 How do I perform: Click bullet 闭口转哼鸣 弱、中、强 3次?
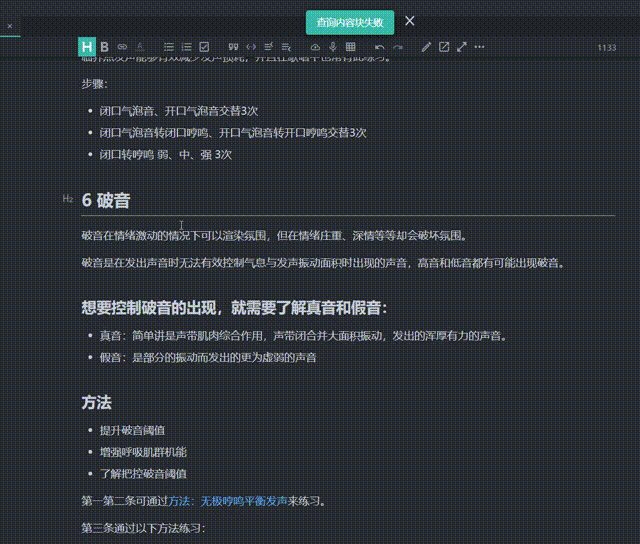coord(166,155)
